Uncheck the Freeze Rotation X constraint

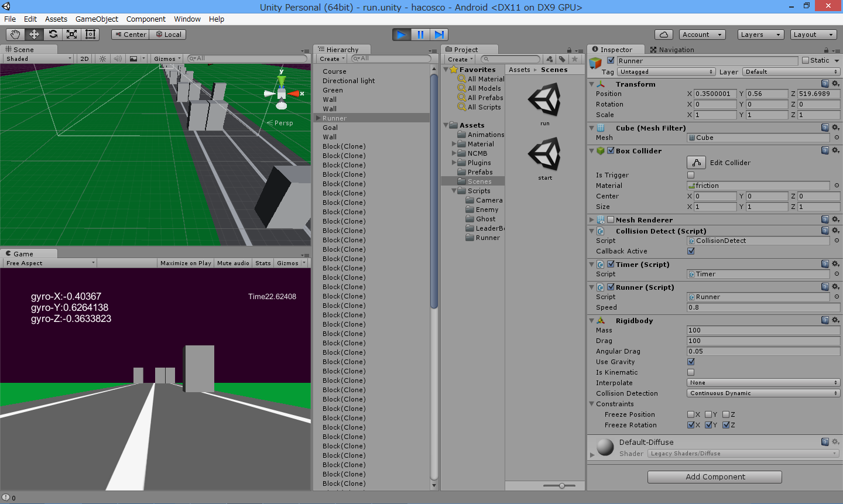[691, 425]
